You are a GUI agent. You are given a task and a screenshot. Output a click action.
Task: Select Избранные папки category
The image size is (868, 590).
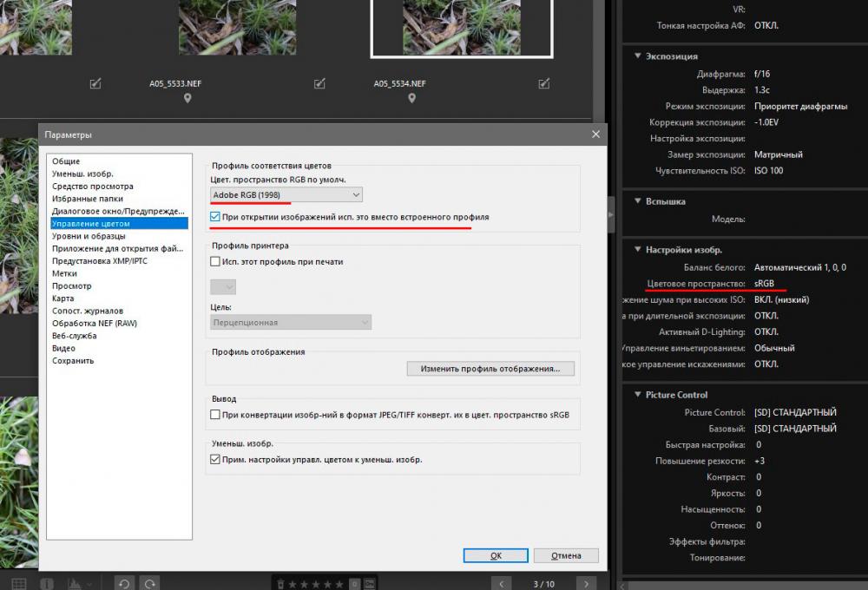point(119,199)
